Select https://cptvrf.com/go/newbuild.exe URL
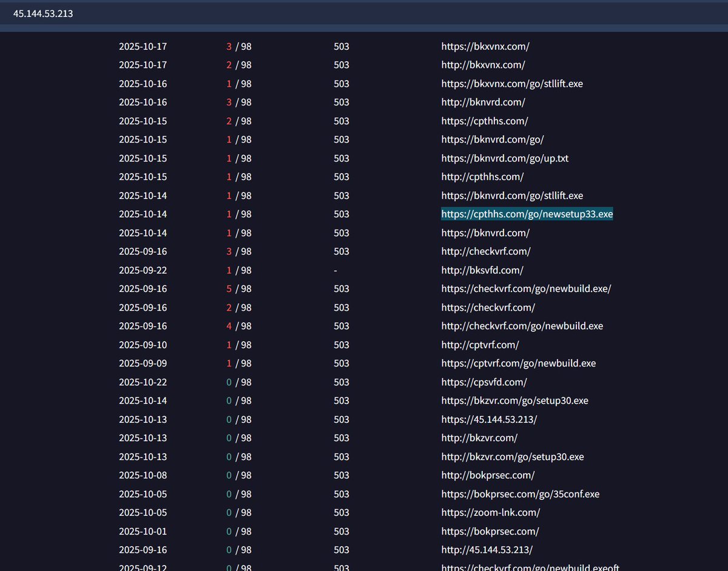This screenshot has width=728, height=571. pyautogui.click(x=519, y=363)
